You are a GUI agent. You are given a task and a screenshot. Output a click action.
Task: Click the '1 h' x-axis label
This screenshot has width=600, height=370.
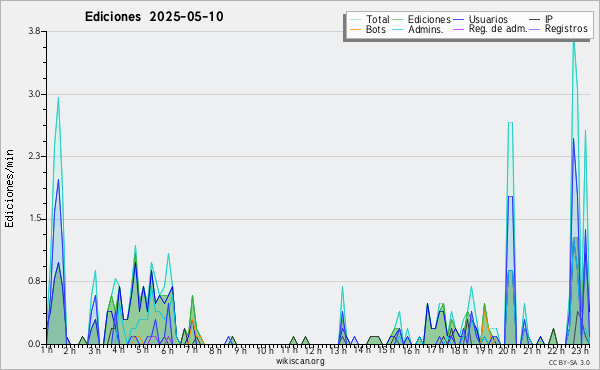point(47,350)
